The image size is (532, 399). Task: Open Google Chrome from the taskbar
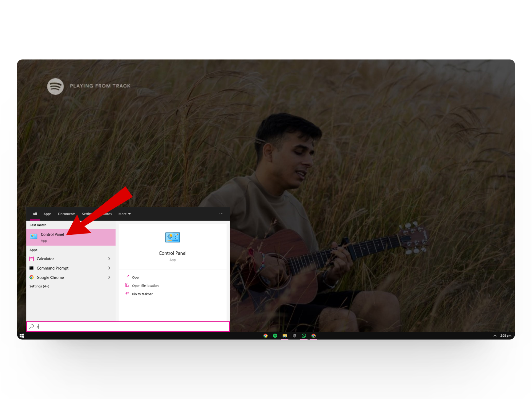pos(265,336)
